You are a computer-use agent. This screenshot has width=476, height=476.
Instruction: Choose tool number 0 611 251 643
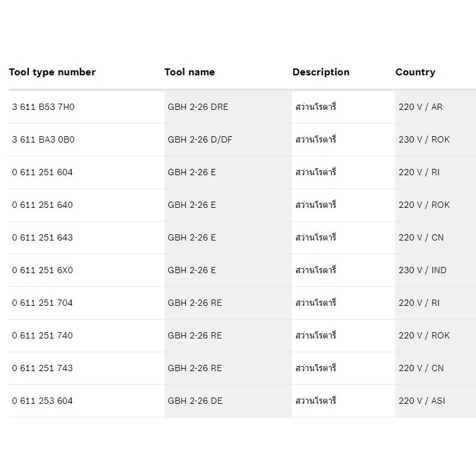point(43,238)
